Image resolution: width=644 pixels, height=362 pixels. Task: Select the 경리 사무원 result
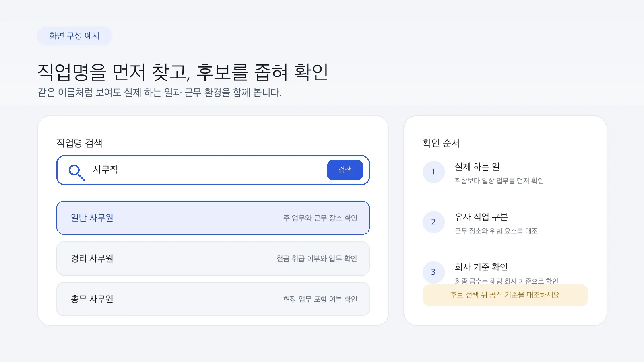213,258
